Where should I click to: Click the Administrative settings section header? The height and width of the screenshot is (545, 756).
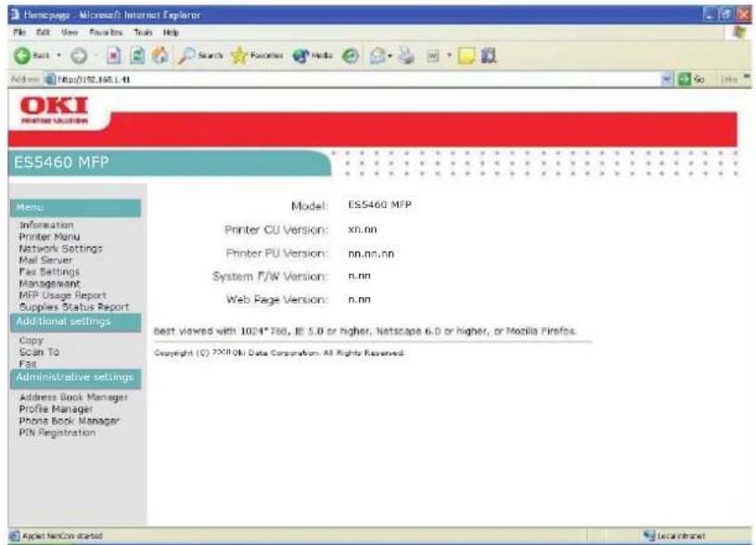[76, 378]
